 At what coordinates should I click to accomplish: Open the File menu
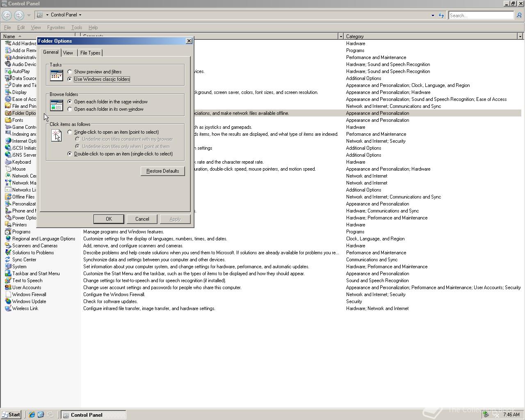click(7, 27)
